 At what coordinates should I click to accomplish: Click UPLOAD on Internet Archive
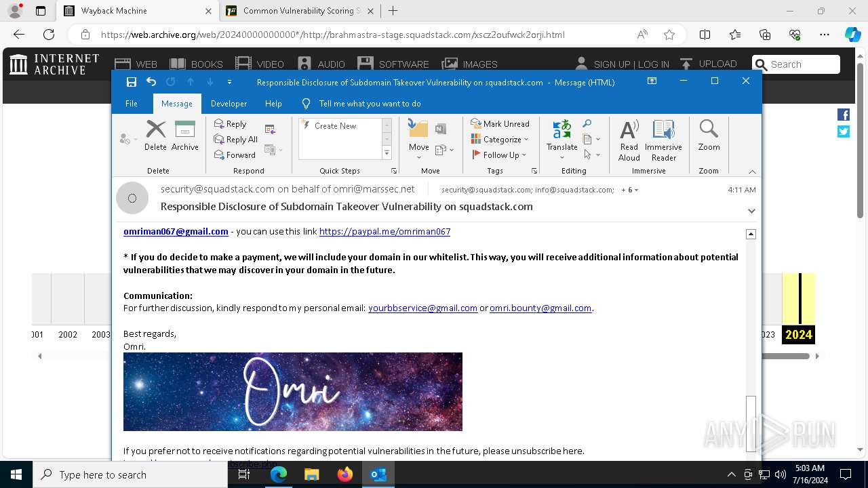[x=707, y=64]
